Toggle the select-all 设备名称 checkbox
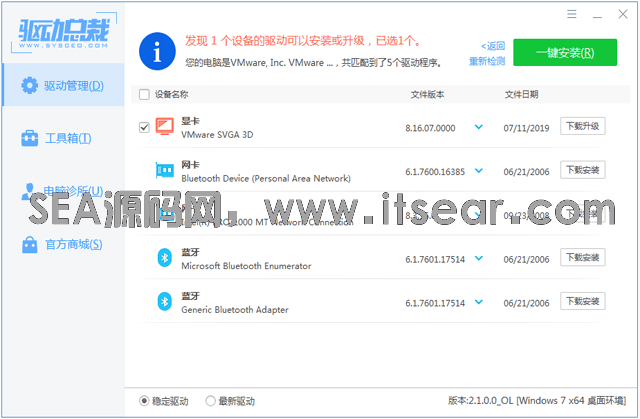The image size is (640, 419). [x=144, y=95]
